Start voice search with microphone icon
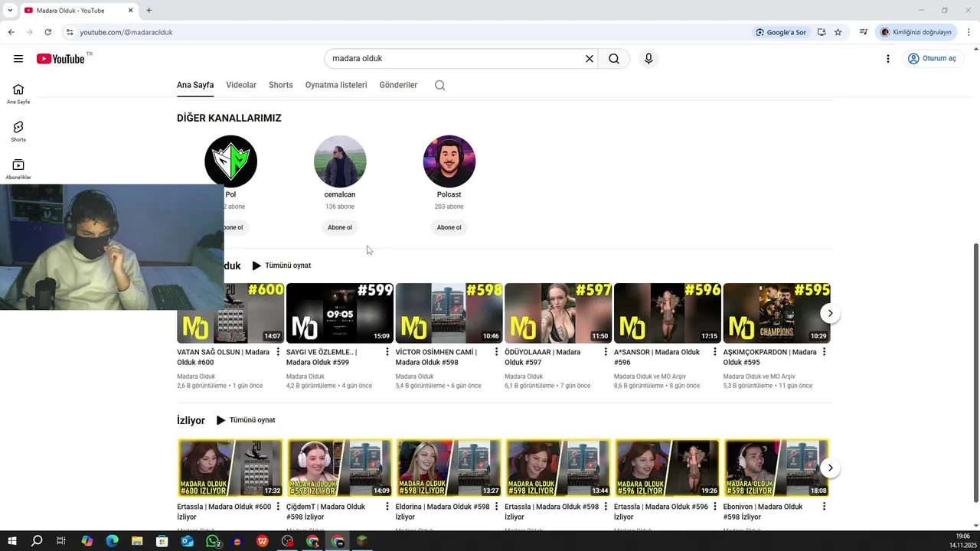Screen dimensions: 980x551 pyautogui.click(x=648, y=59)
